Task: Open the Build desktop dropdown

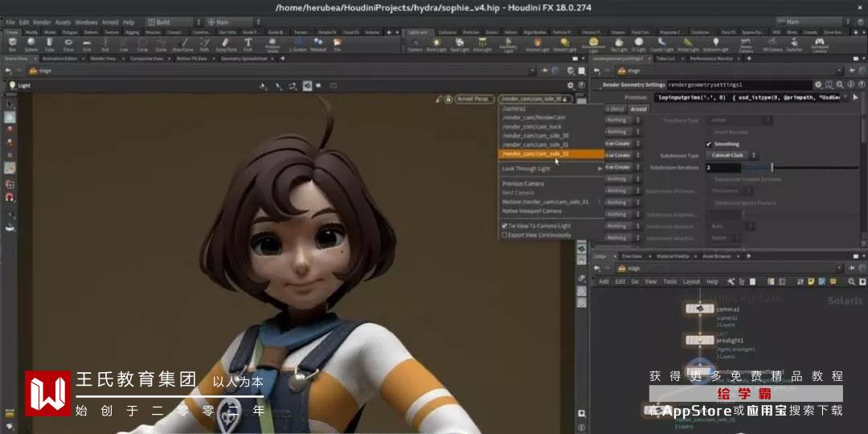Action: tap(175, 23)
